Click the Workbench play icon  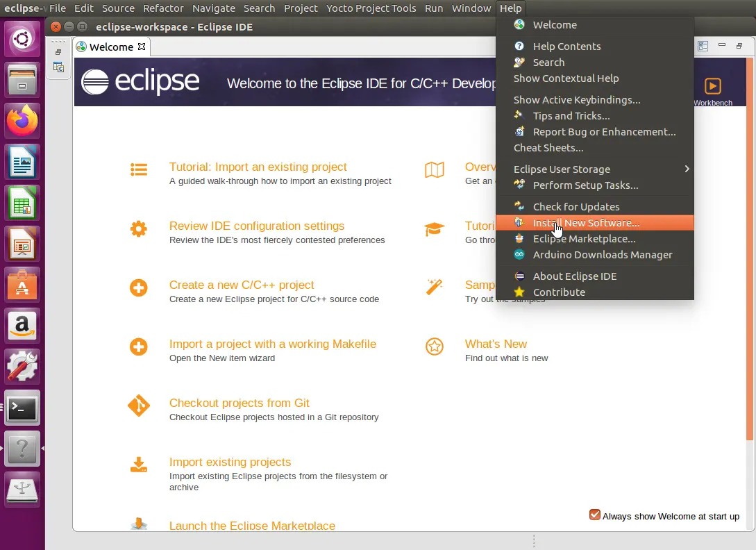pos(712,86)
